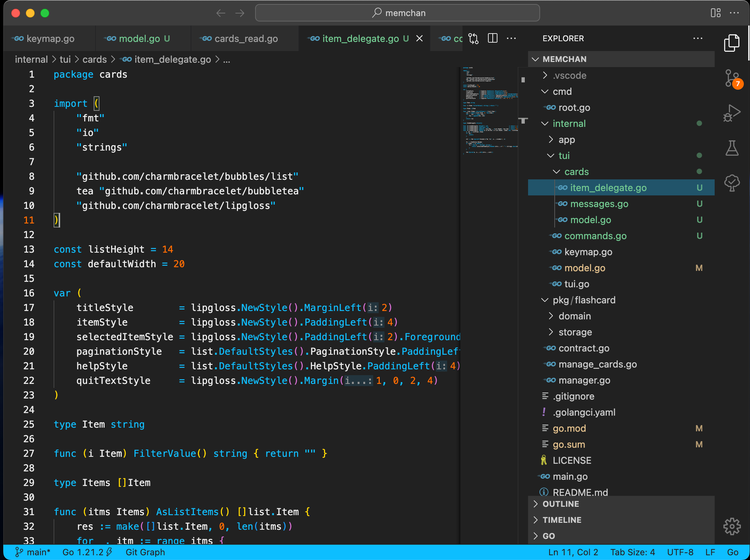The height and width of the screenshot is (560, 750).
Task: Toggle the LF end-of-line setting
Action: pos(710,552)
